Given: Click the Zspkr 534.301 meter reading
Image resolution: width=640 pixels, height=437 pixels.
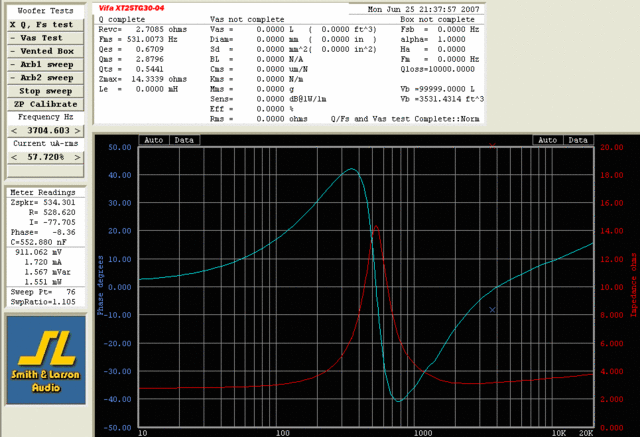Looking at the screenshot, I should point(43,202).
